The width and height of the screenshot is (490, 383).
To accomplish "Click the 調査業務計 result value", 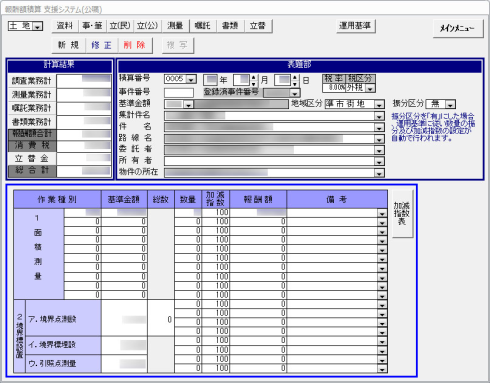I will (x=84, y=81).
